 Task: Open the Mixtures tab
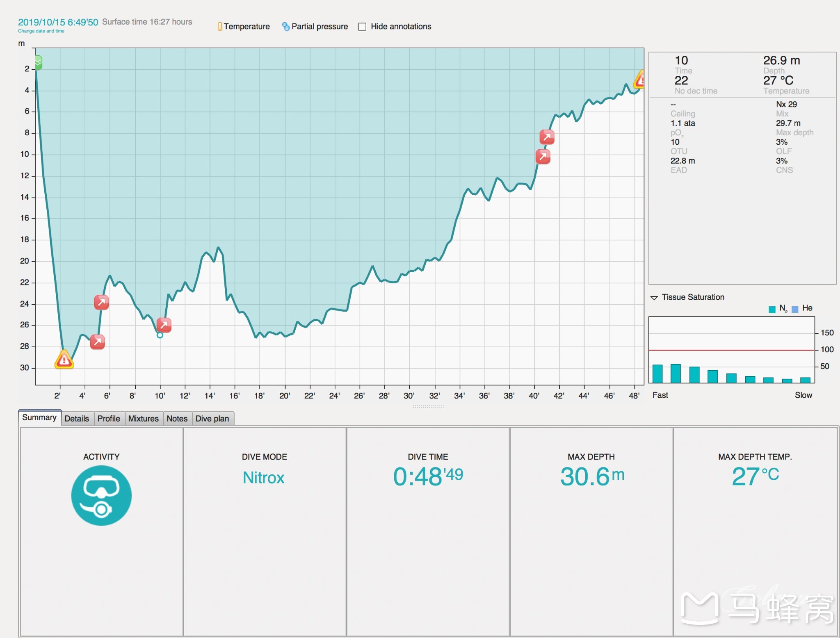(x=144, y=419)
